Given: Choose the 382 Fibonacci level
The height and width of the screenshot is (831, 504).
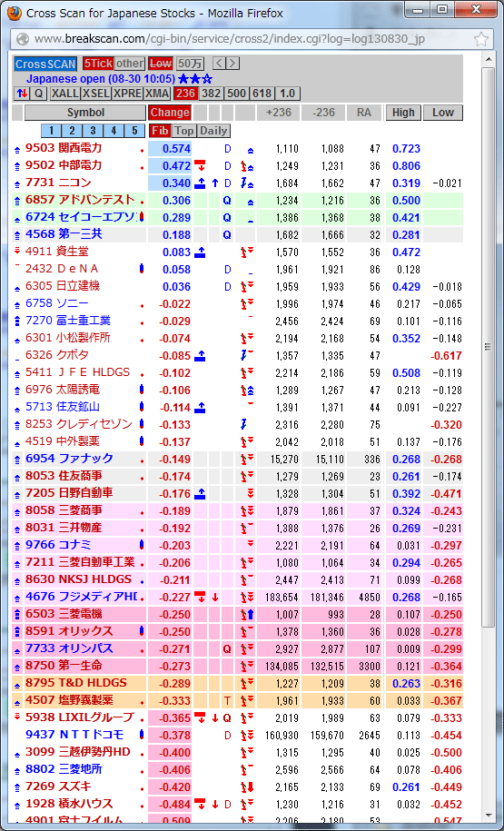Looking at the screenshot, I should (211, 94).
